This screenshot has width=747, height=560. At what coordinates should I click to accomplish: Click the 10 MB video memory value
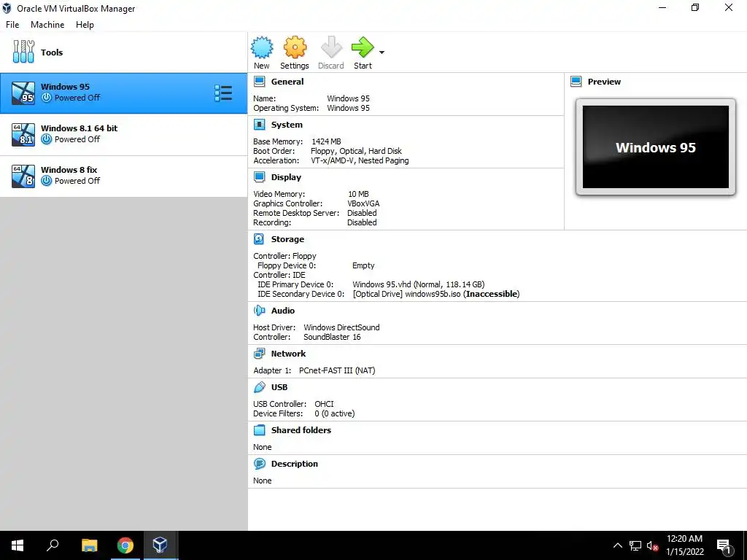(358, 194)
